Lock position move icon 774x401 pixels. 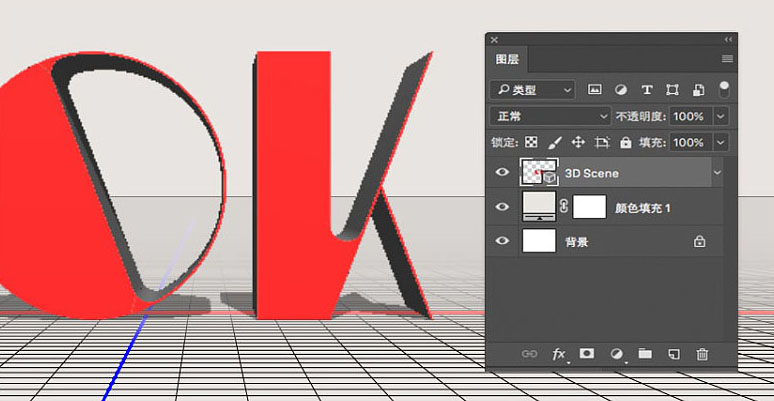click(x=578, y=143)
